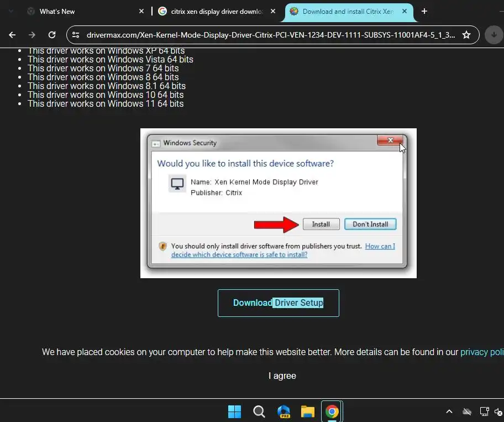Select text 'This driver works on Windows 10 64 bits'
This screenshot has width=504, height=422.
[x=106, y=95]
